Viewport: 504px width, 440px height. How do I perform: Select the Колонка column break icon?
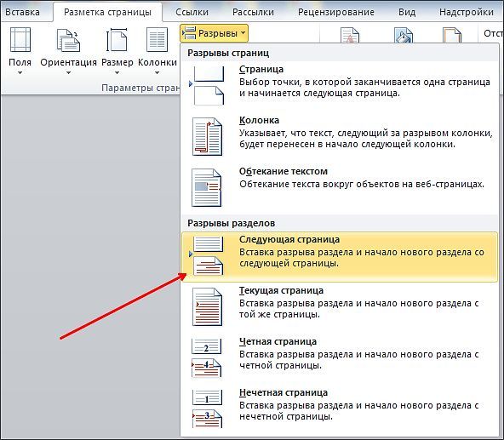tap(208, 137)
